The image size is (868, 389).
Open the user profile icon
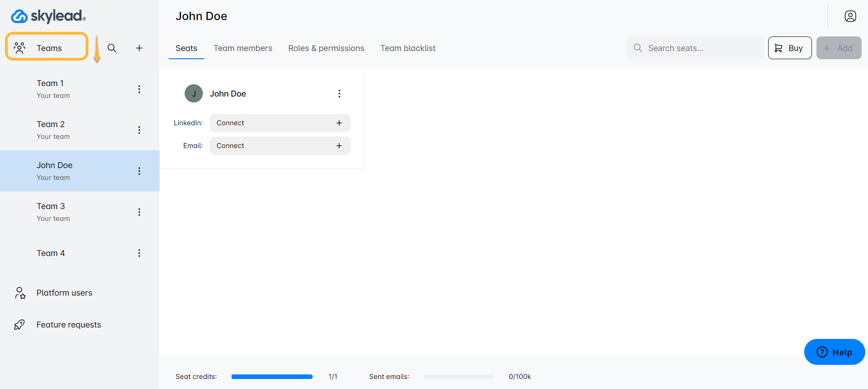click(x=850, y=16)
